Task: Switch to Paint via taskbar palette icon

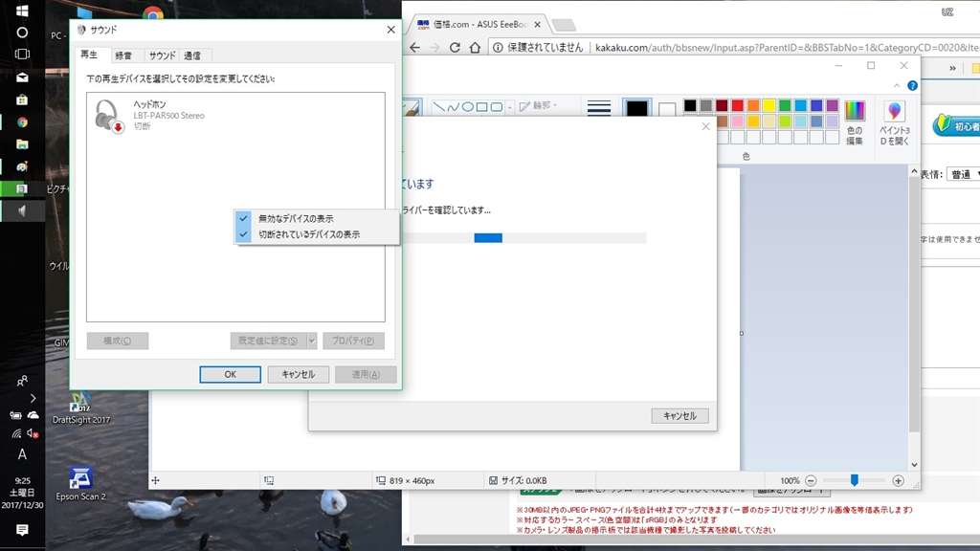Action: tap(22, 166)
